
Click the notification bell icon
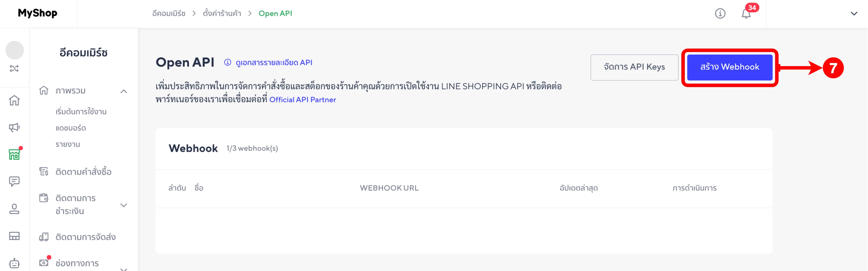click(746, 14)
